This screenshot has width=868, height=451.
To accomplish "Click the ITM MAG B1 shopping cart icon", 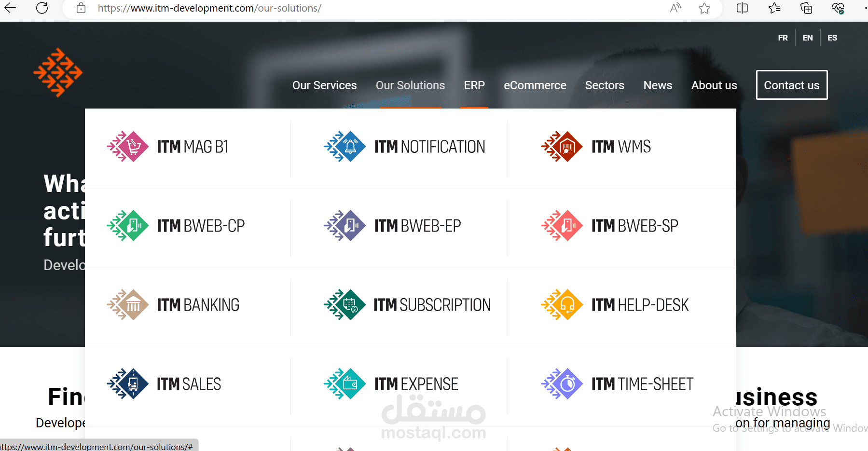I will (128, 146).
